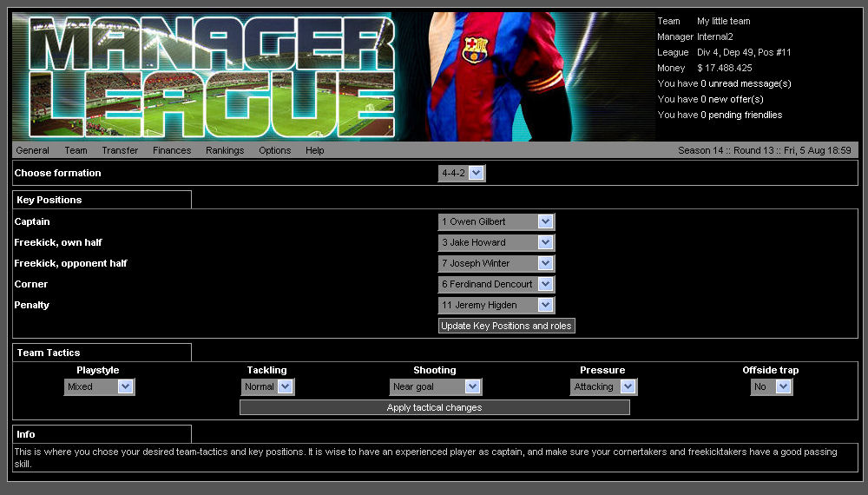Click the Penalty label
This screenshot has height=495, width=868.
pyautogui.click(x=31, y=305)
